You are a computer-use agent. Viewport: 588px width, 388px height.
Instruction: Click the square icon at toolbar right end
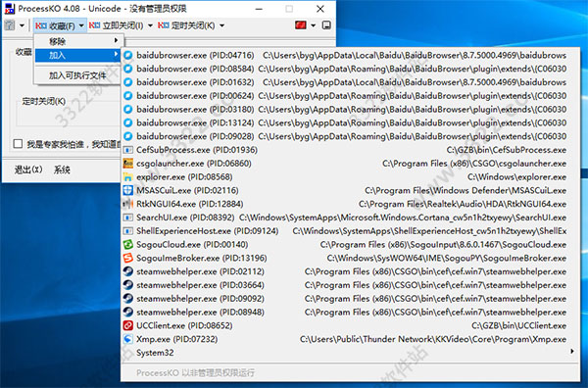click(x=326, y=25)
